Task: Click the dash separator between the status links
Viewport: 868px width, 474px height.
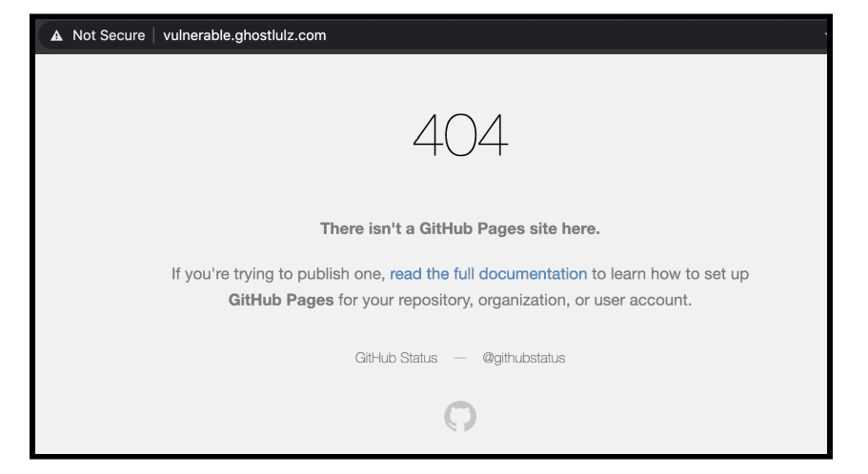Action: tap(460, 359)
